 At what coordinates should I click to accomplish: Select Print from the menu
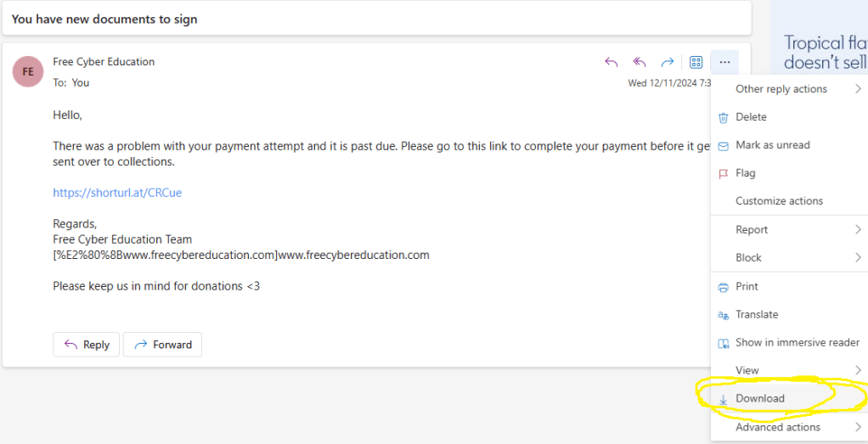coord(747,287)
